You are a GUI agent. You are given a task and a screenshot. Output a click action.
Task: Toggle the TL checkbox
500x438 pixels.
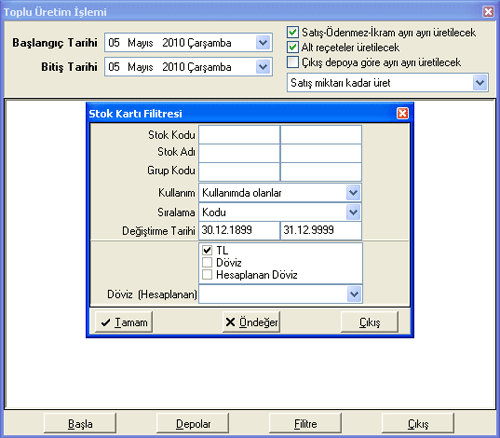point(207,250)
